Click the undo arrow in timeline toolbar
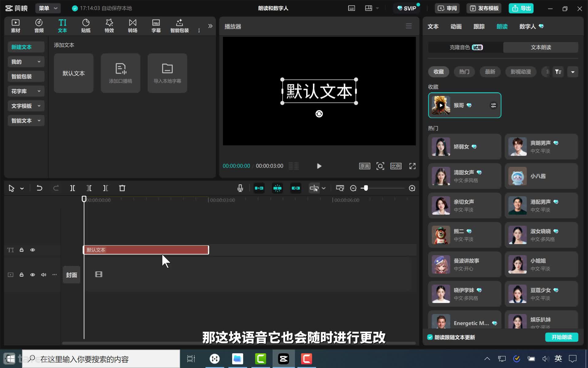The width and height of the screenshot is (588, 368). click(x=40, y=188)
